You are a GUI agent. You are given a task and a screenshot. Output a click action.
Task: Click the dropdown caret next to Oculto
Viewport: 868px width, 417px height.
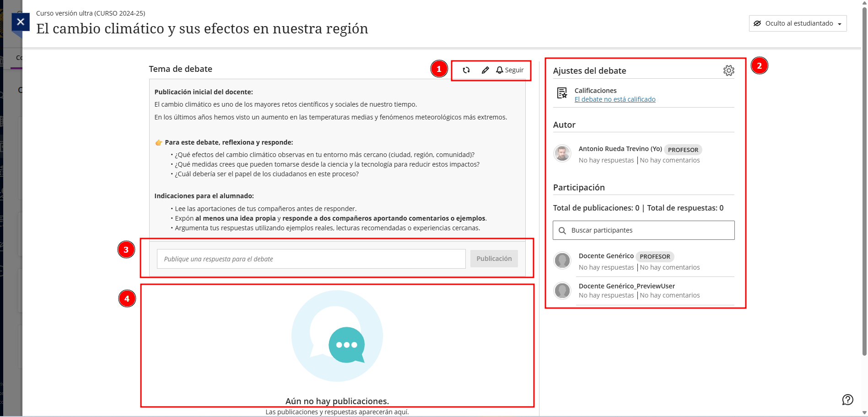tap(839, 24)
